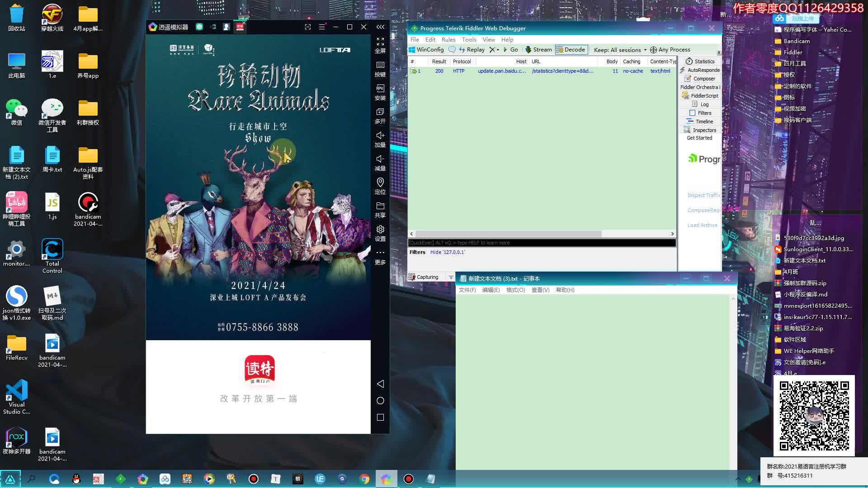Image resolution: width=868 pixels, height=488 pixels.
Task: Open the Fiddler Help menu
Action: (x=507, y=40)
